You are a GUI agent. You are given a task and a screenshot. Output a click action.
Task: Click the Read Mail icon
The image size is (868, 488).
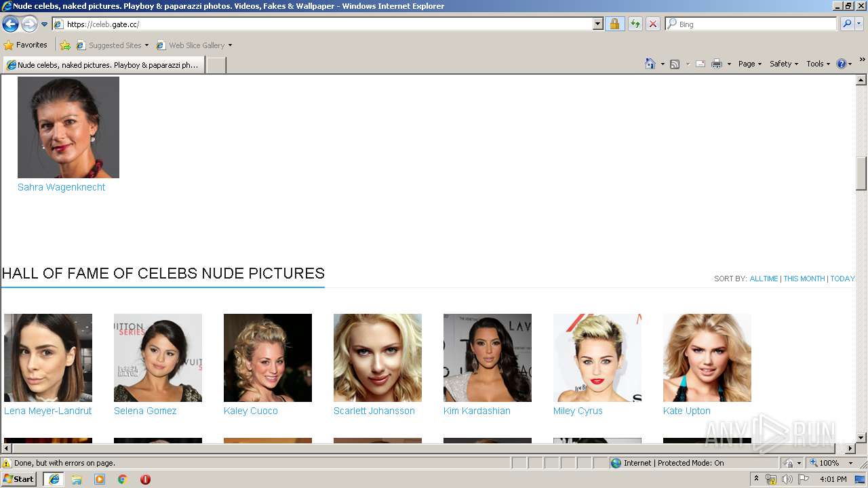(x=701, y=64)
